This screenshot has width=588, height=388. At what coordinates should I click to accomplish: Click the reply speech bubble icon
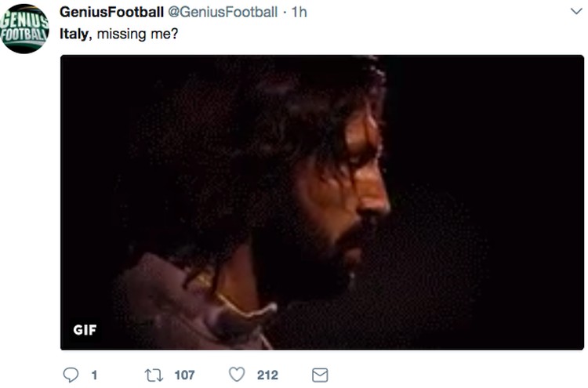pos(71,375)
